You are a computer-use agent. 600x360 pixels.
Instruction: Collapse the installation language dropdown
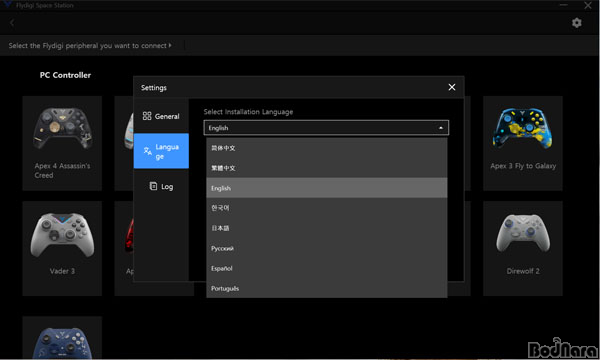(326, 128)
